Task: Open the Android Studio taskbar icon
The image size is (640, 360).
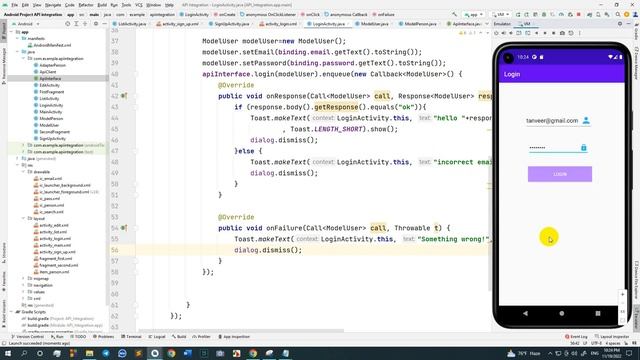Action: pyautogui.click(x=155, y=353)
